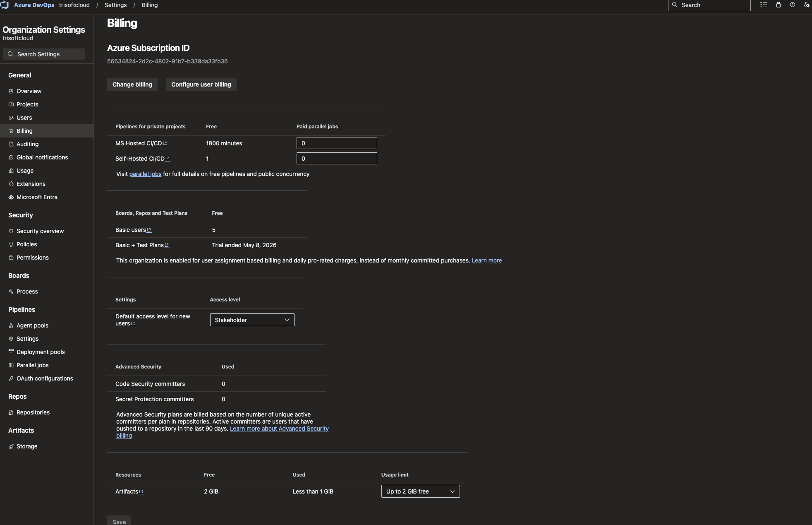Focus MS Hosted paid parallel jobs field

(x=337, y=143)
